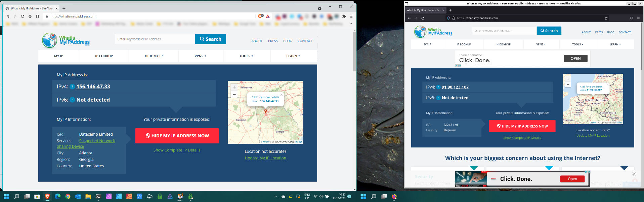Expand the LEARN menu in Brave window

[x=293, y=56]
